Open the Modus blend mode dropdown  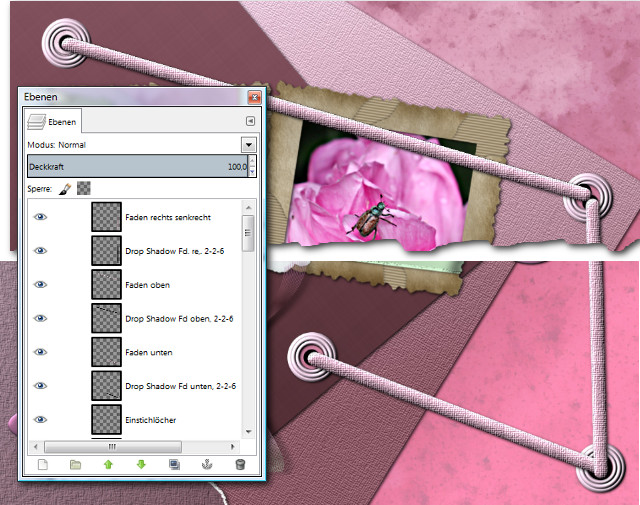click(249, 144)
